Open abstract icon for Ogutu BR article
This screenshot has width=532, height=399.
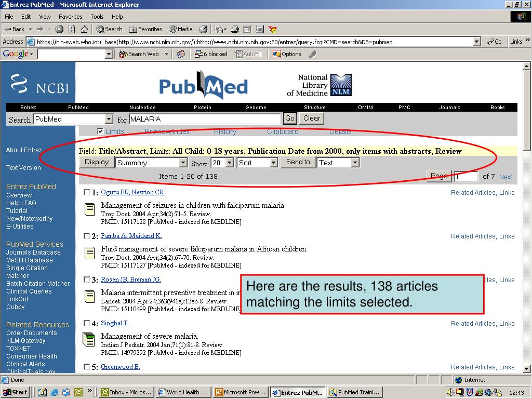[x=89, y=209]
